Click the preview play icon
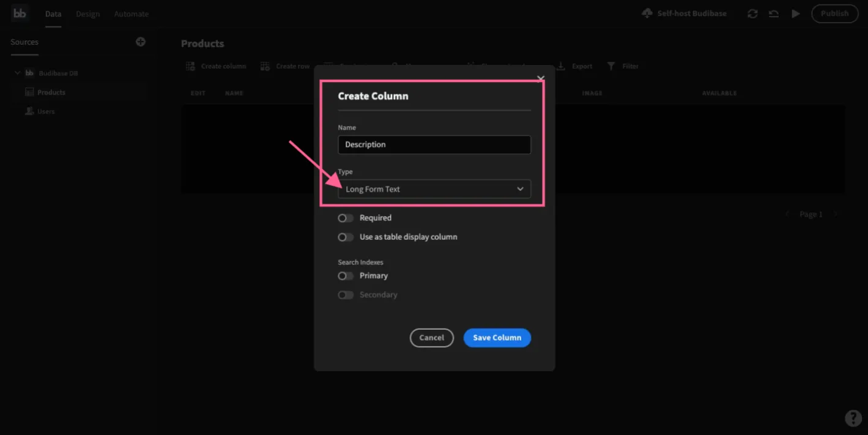 [x=795, y=13]
